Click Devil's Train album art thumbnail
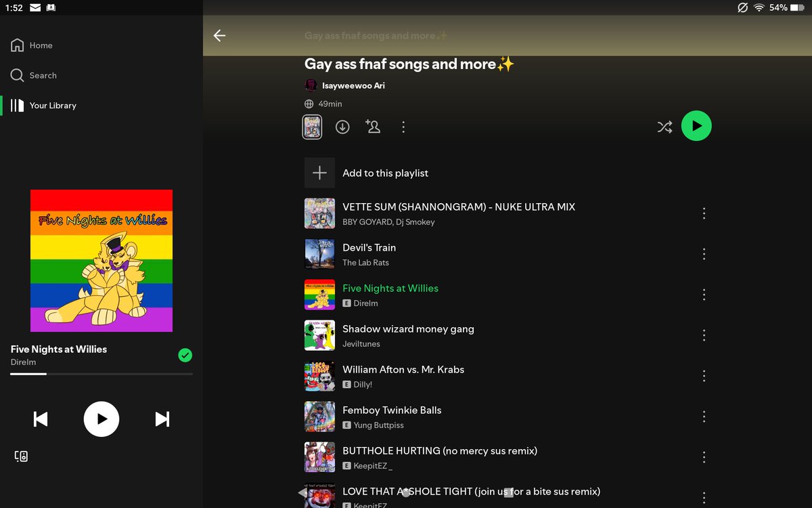Image resolution: width=812 pixels, height=508 pixels. coord(319,254)
